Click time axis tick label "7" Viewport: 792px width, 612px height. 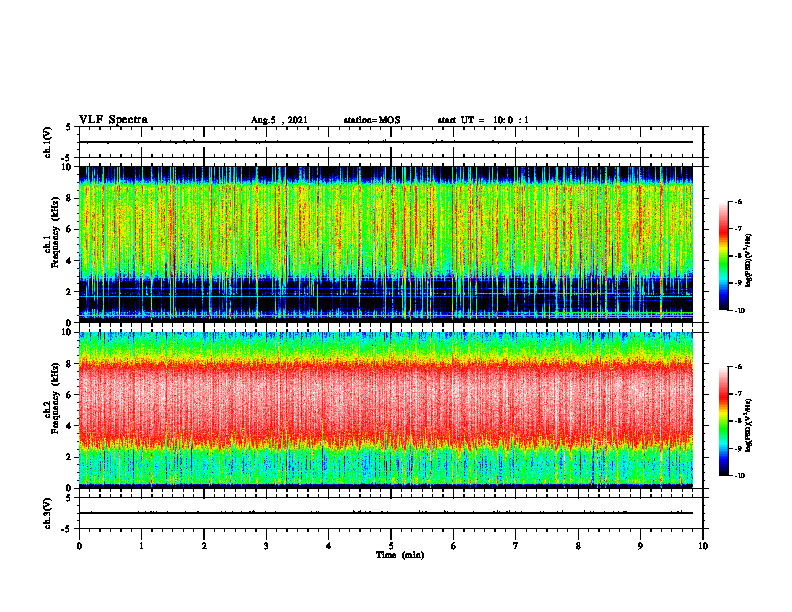[x=516, y=546]
